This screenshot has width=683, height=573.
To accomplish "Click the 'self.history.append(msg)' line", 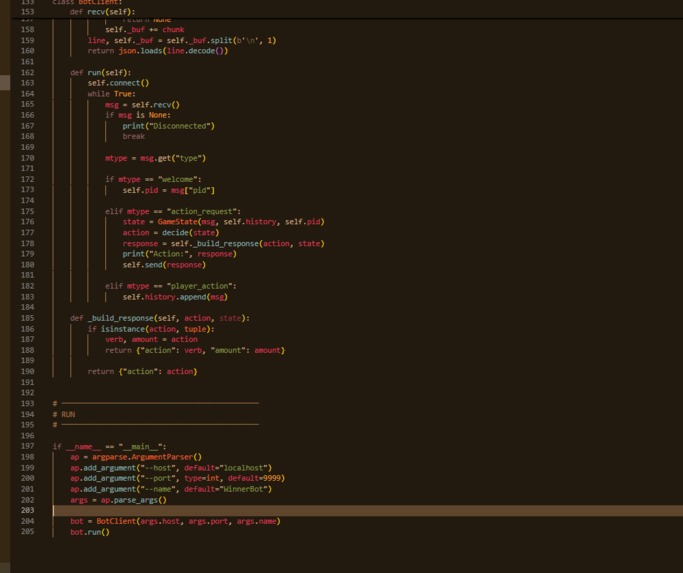I will pyautogui.click(x=175, y=297).
